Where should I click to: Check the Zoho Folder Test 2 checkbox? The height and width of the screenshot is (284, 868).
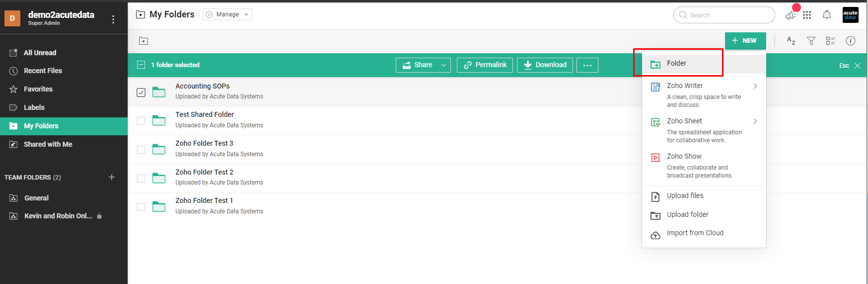[141, 178]
